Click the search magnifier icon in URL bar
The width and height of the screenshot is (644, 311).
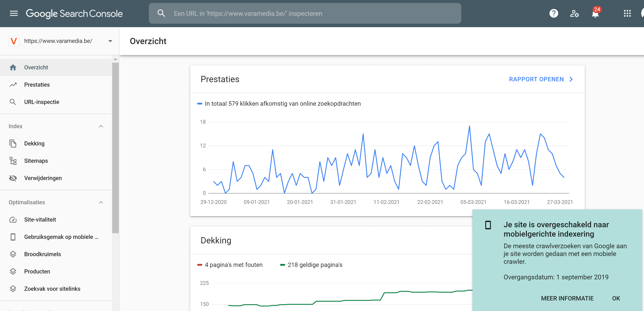pyautogui.click(x=161, y=13)
